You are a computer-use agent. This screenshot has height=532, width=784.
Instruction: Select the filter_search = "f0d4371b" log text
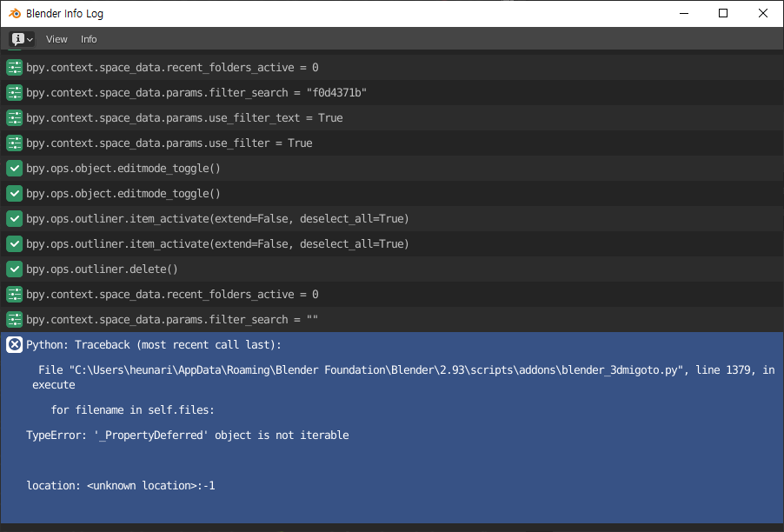(196, 92)
